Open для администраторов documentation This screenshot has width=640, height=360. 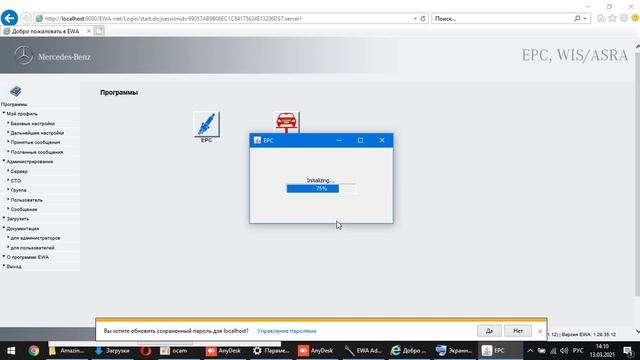click(x=36, y=238)
